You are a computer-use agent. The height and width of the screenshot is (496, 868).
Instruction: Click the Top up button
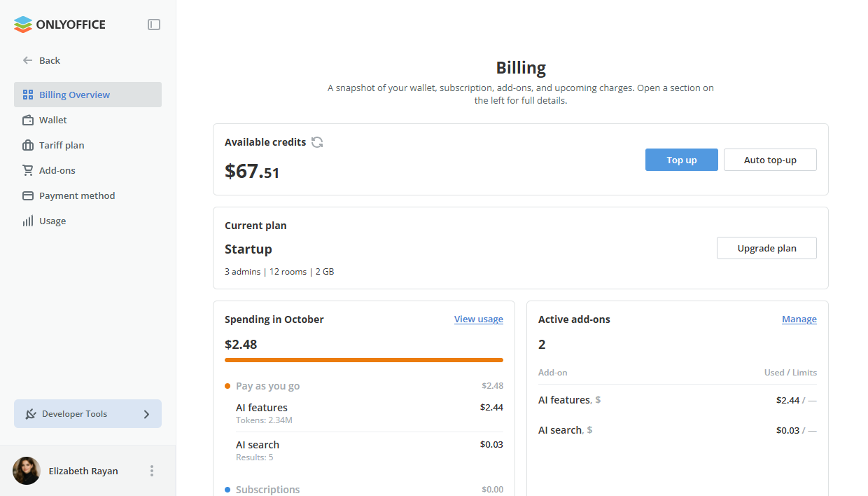coord(682,160)
